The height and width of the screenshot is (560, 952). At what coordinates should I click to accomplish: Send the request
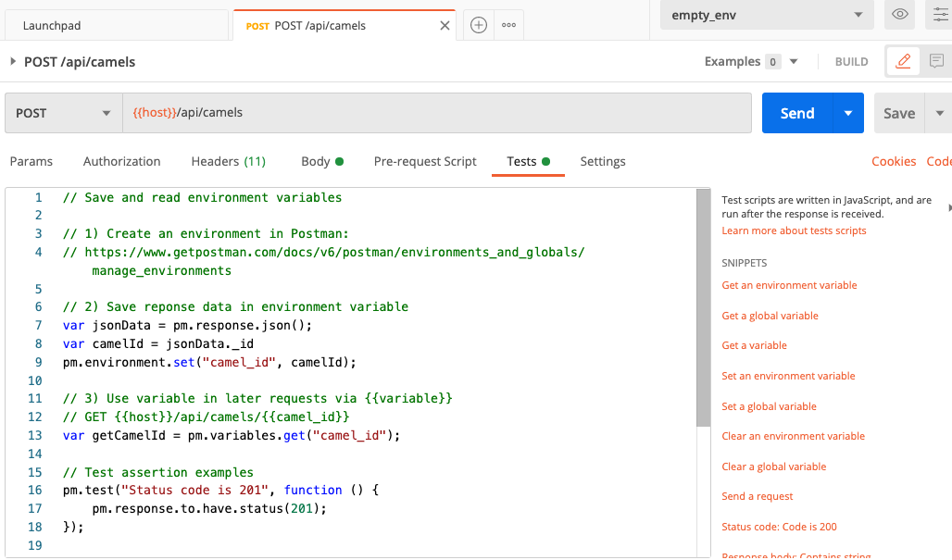[x=797, y=113]
